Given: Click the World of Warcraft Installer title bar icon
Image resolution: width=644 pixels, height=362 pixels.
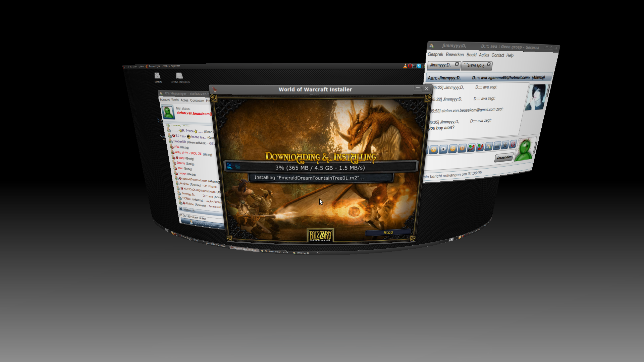Looking at the screenshot, I should coord(214,89).
